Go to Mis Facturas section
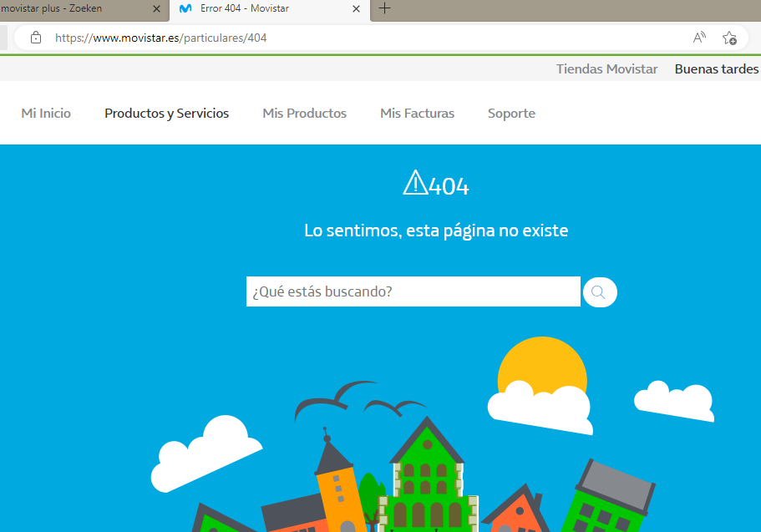Screen dimensions: 761x532 point(417,114)
